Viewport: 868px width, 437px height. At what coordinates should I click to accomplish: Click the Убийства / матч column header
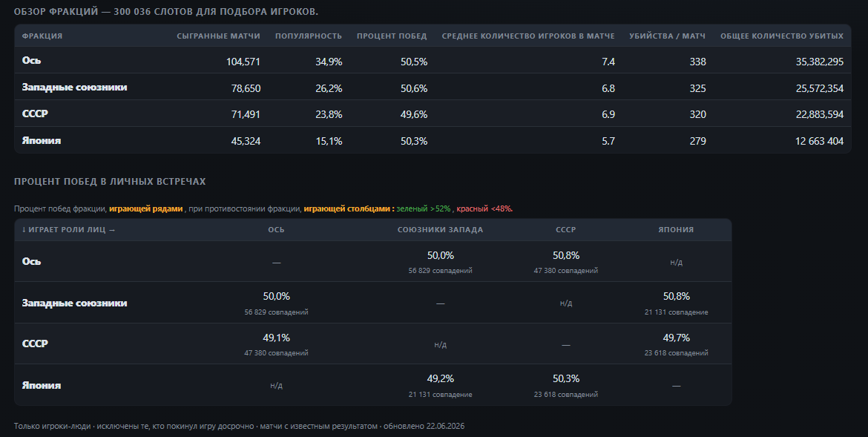[667, 36]
